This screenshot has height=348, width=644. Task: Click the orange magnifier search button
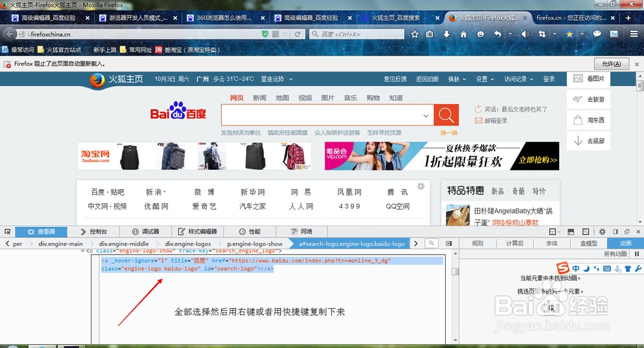point(446,115)
